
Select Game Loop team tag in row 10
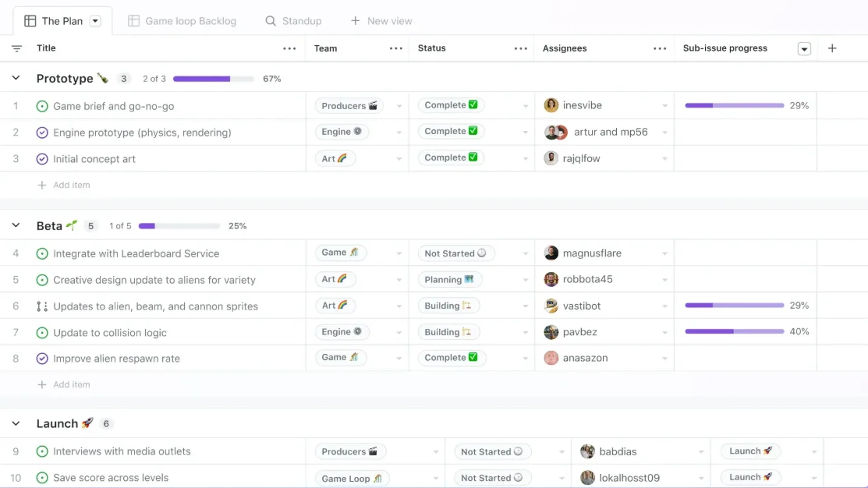352,478
